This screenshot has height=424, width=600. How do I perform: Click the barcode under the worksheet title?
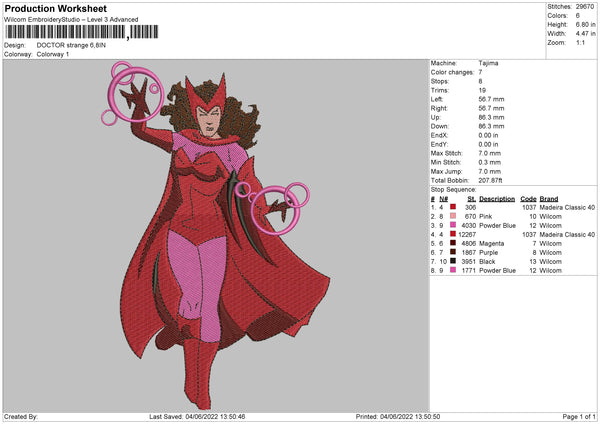[x=81, y=32]
